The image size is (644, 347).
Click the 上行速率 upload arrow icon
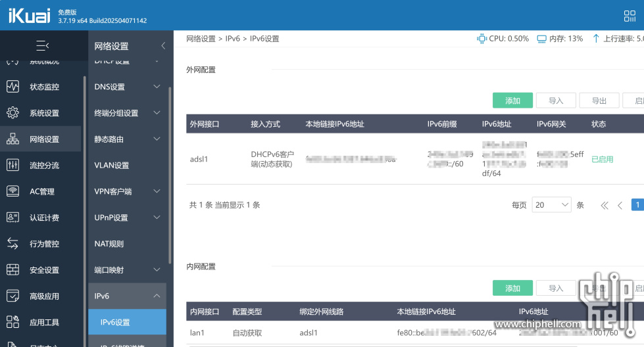596,39
